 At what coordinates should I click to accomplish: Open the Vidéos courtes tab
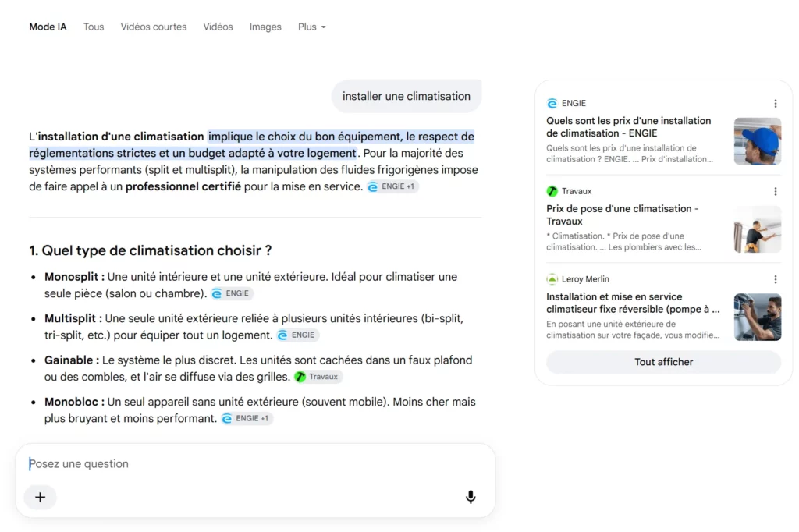[154, 27]
